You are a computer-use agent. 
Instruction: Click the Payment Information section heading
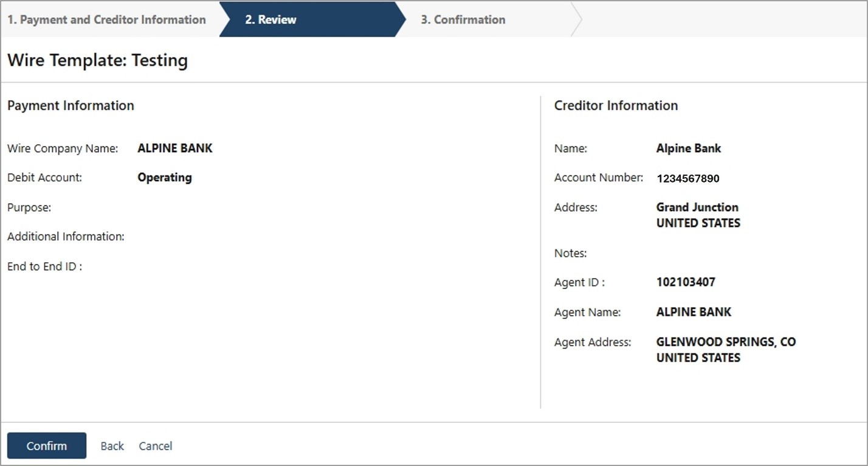tap(71, 105)
